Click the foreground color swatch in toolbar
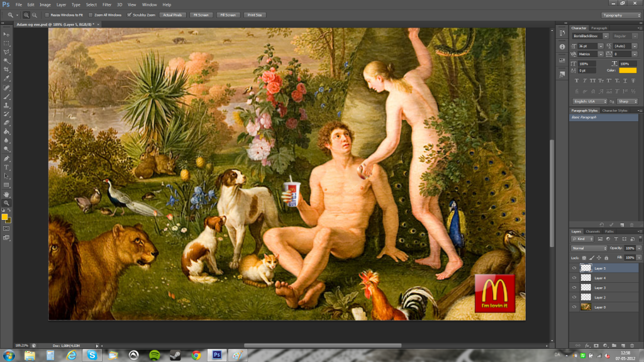The image size is (644, 362). 4,217
